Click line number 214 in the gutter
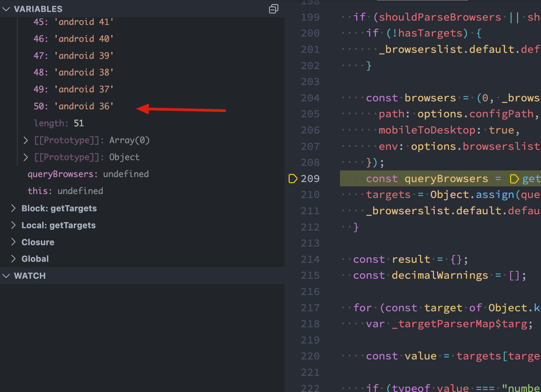The image size is (541, 392). [310, 259]
